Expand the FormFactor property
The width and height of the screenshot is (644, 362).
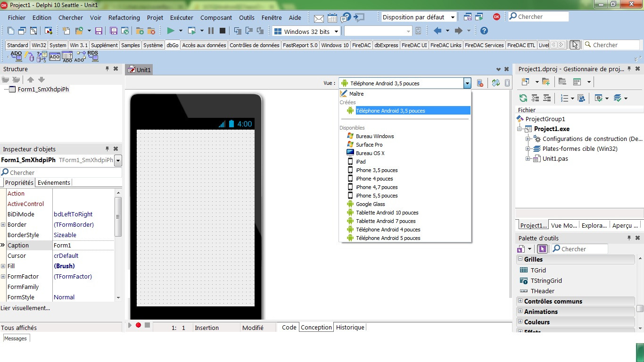point(3,277)
